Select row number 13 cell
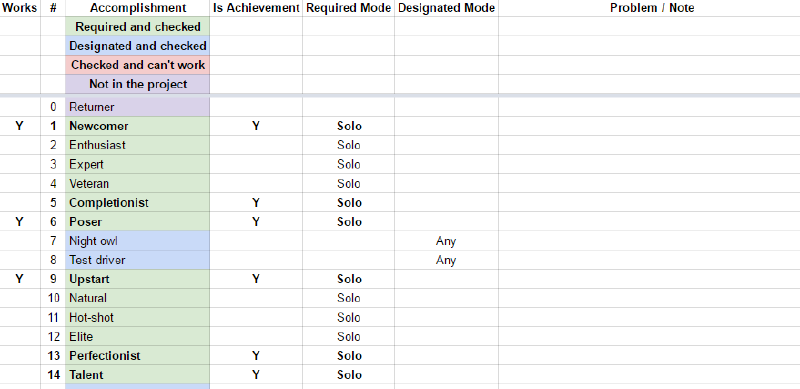The width and height of the screenshot is (800, 389). [53, 356]
